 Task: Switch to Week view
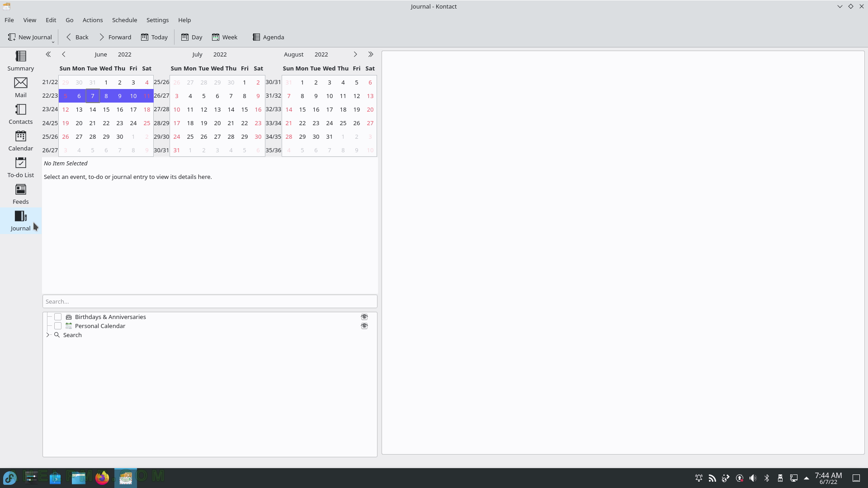(225, 37)
